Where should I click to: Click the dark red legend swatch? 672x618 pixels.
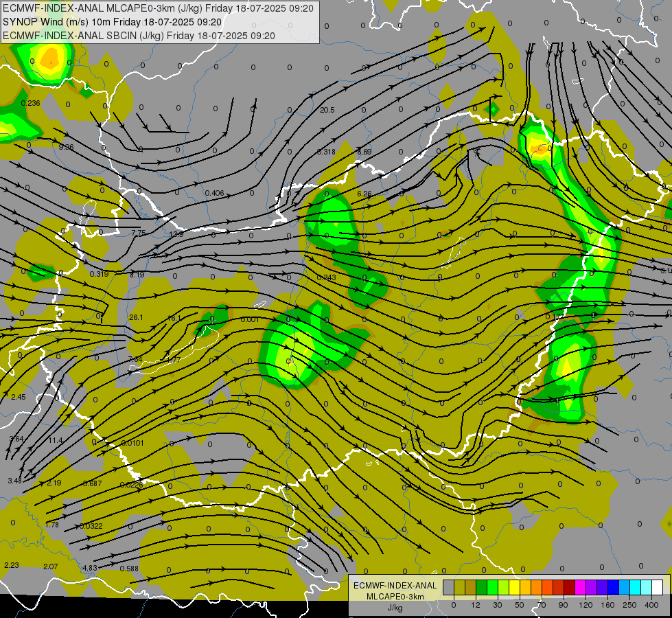(570, 587)
